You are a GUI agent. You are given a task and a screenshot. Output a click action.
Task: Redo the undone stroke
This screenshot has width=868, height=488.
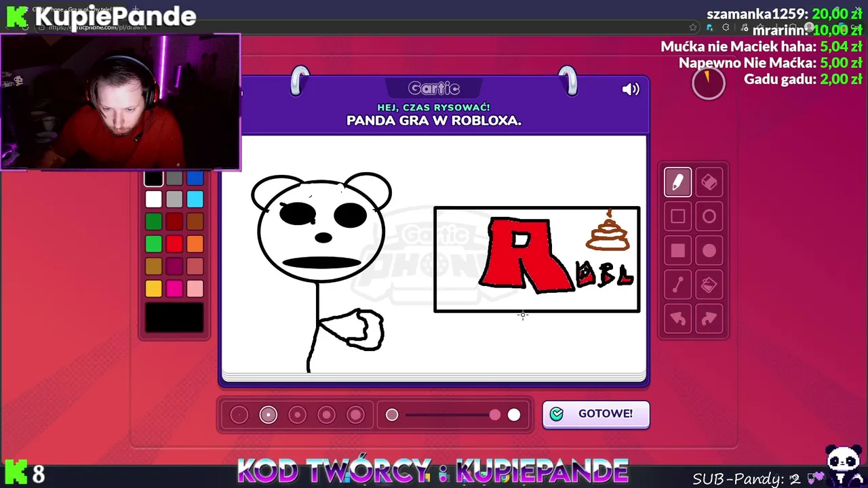click(x=709, y=319)
